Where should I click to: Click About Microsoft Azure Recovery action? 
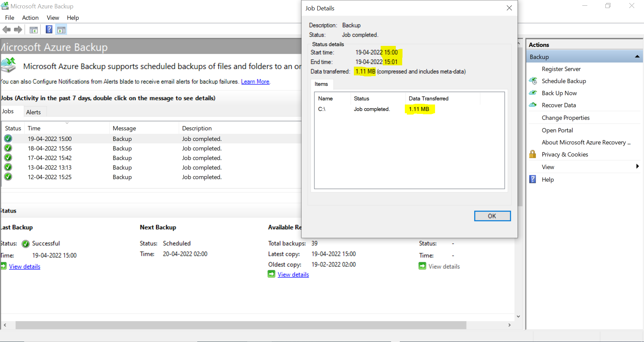point(586,142)
